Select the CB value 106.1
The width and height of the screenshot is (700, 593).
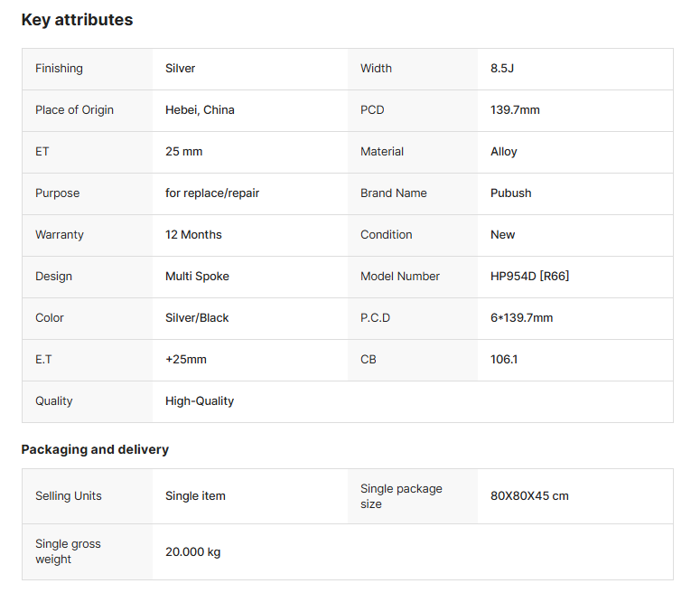504,360
